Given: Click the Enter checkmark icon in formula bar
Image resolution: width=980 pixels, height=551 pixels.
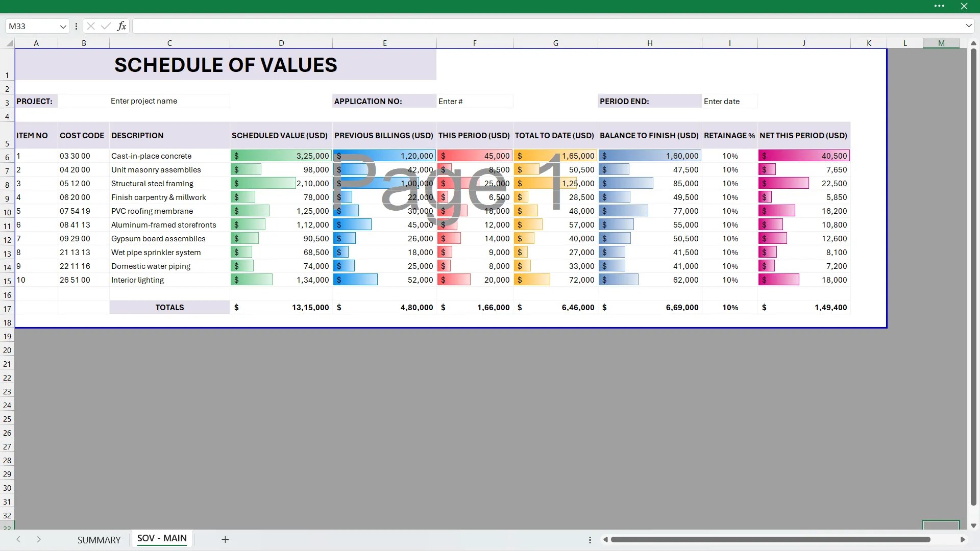Looking at the screenshot, I should 106,26.
